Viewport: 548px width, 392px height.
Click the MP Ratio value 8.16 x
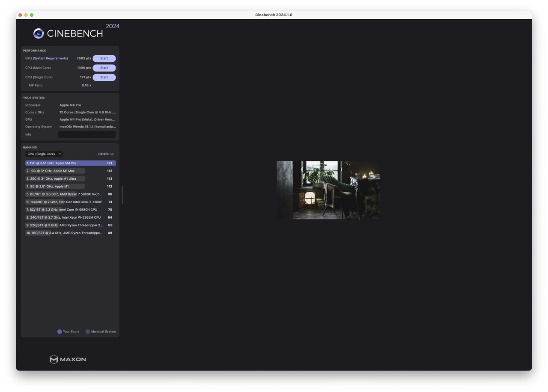coord(86,85)
